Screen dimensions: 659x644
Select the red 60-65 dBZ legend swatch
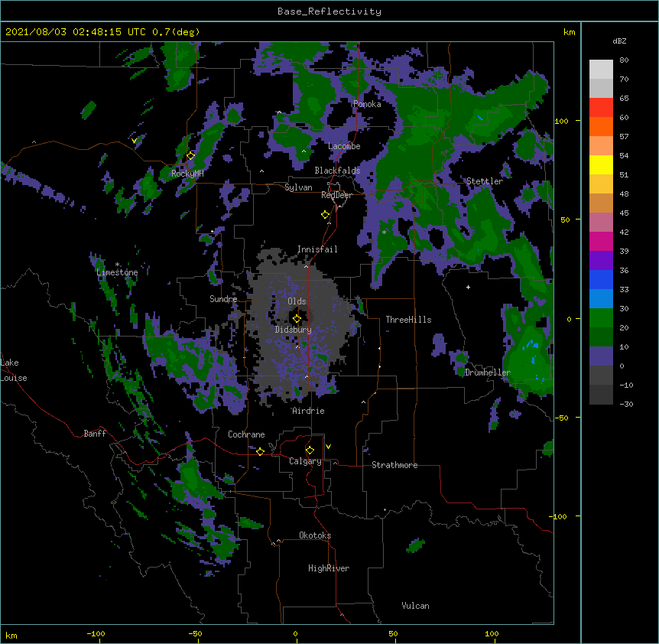point(601,108)
